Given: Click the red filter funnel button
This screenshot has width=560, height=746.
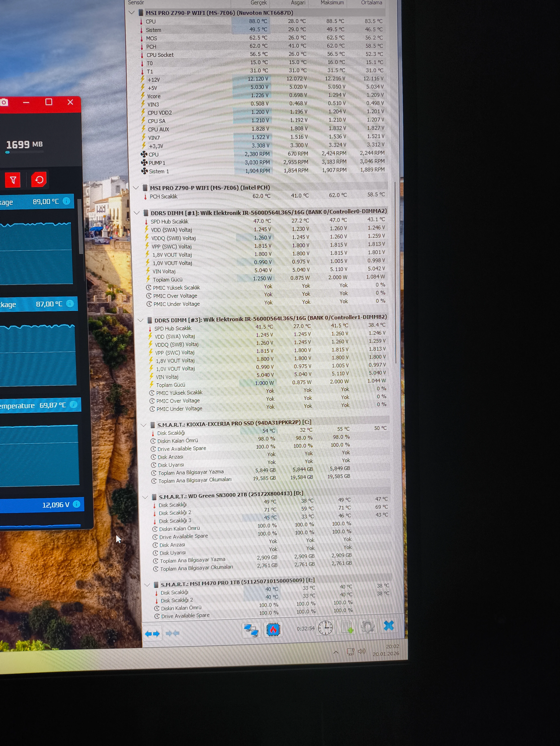Looking at the screenshot, I should click(13, 180).
